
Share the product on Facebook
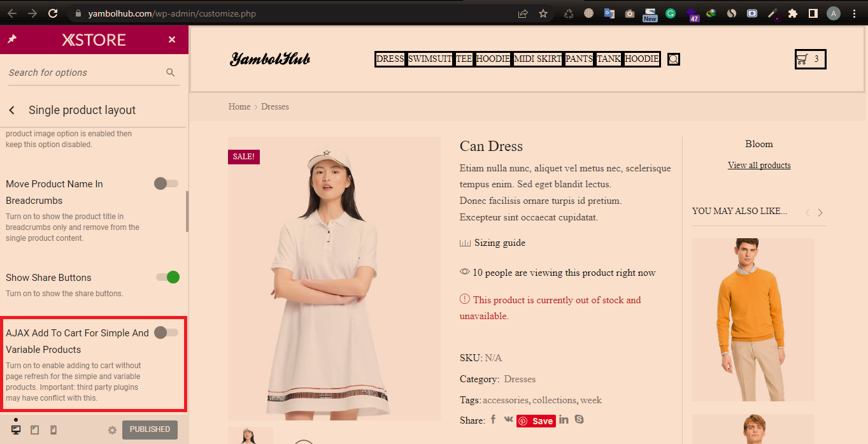click(x=493, y=420)
